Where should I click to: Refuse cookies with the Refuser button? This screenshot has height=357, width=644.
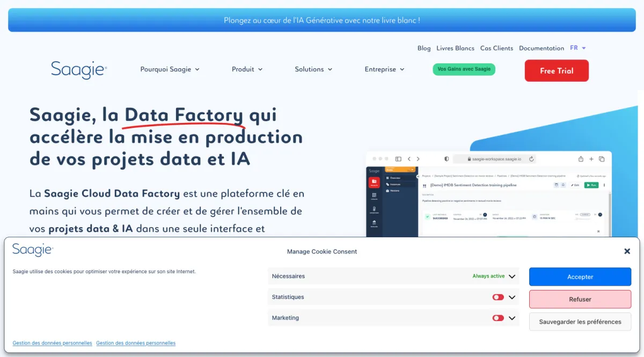[x=580, y=300]
